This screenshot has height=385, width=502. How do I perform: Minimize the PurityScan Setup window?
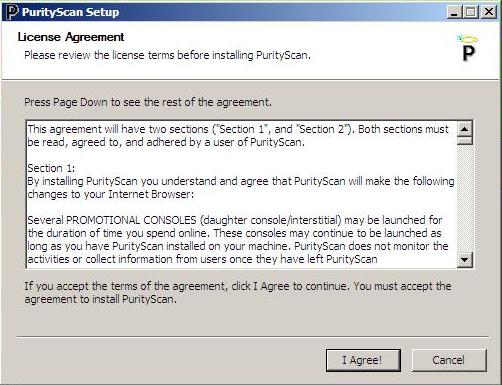pos(454,12)
